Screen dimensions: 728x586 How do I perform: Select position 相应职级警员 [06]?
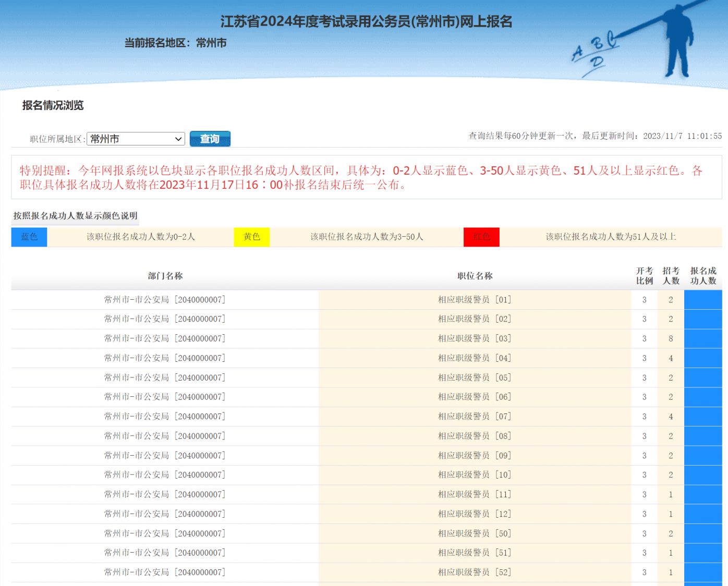click(x=475, y=397)
